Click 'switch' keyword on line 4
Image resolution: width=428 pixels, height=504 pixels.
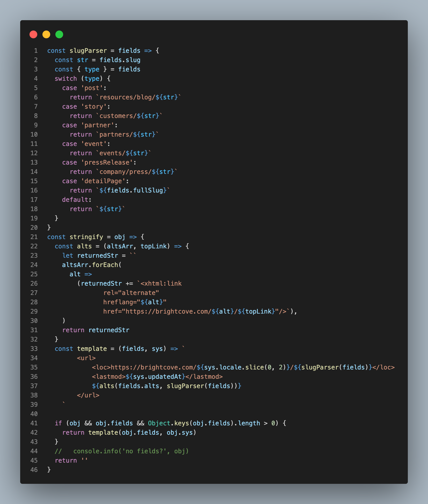[66, 79]
